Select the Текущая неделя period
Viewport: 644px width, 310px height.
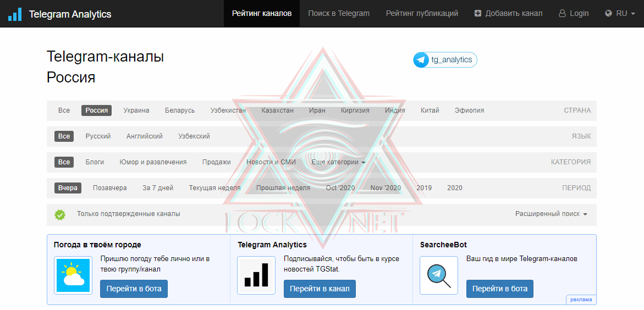[x=215, y=188]
